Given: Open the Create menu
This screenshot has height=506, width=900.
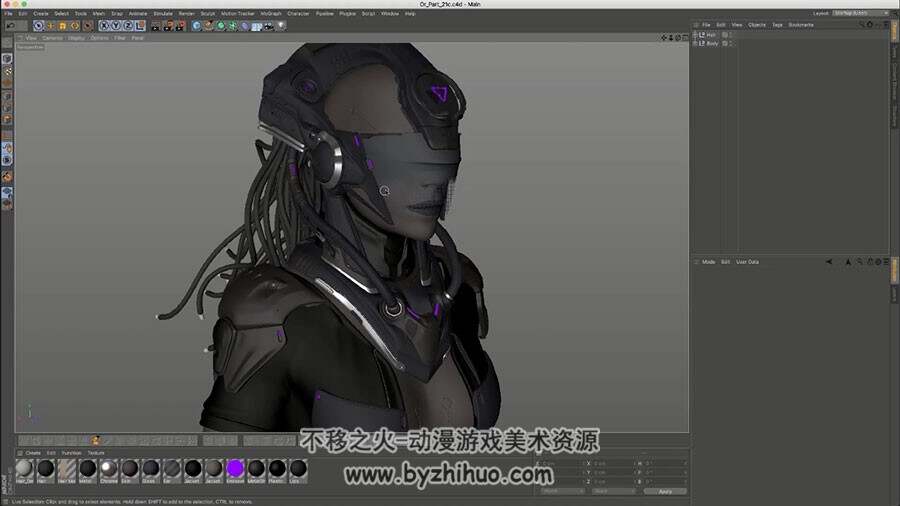Looking at the screenshot, I should click(41, 13).
